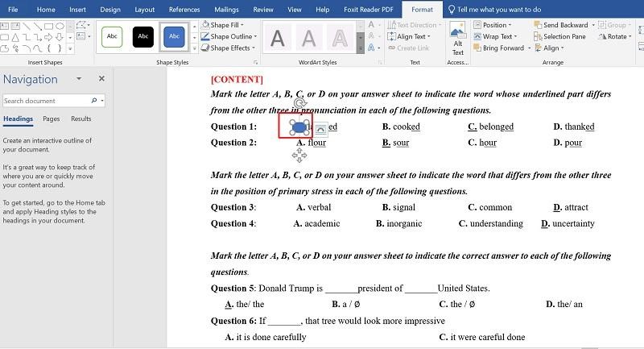Click the search magnifier in Navigation pane
This screenshot has width=644, height=349.
pos(94,100)
